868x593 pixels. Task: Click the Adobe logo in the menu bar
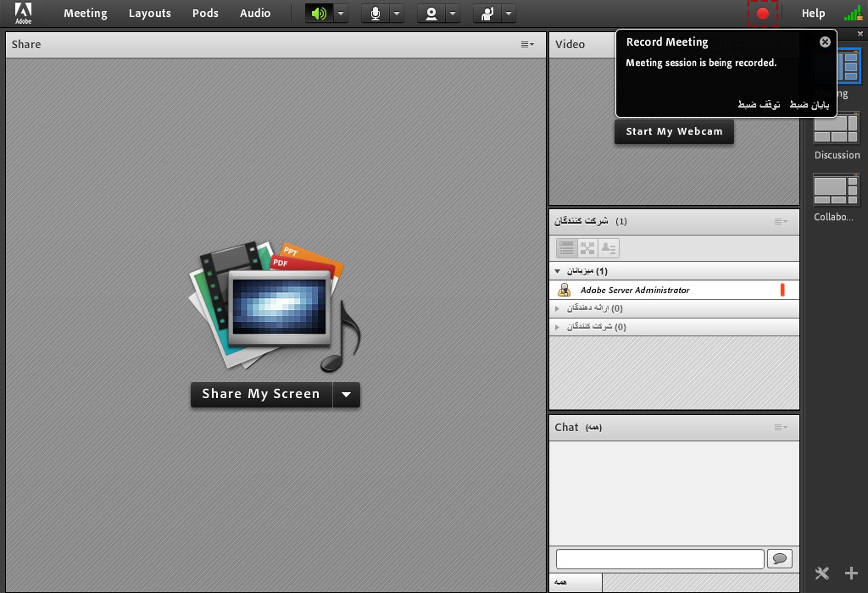(x=23, y=13)
